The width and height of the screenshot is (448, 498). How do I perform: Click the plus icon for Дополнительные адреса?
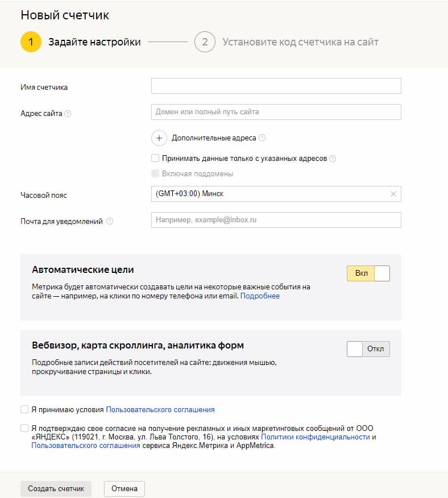click(159, 138)
